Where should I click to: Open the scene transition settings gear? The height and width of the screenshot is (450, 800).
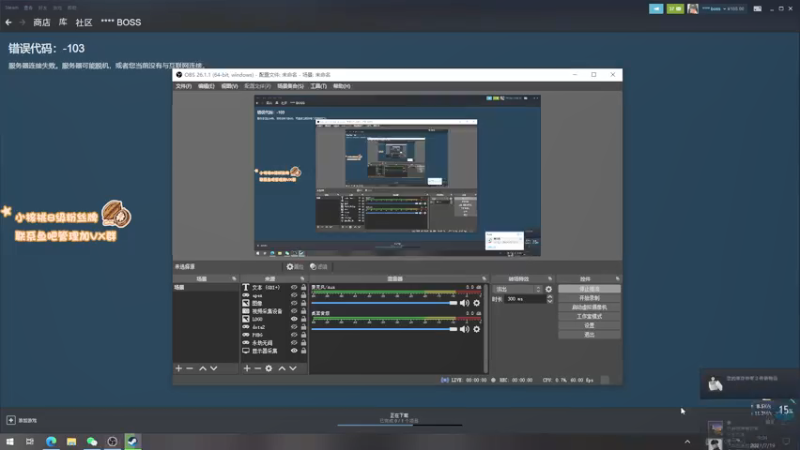[548, 289]
